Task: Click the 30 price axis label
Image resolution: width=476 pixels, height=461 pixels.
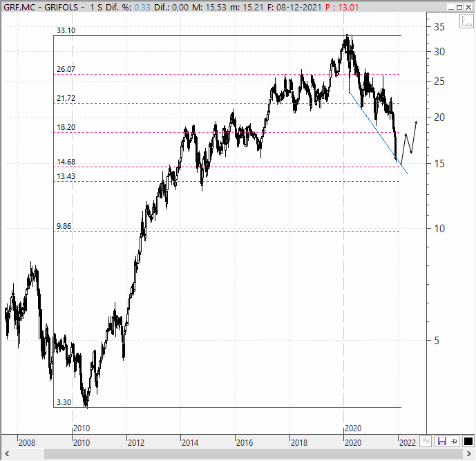Action: pyautogui.click(x=439, y=52)
